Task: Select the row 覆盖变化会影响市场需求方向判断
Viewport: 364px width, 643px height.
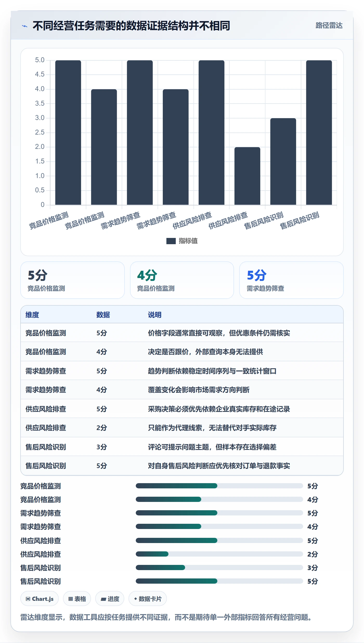Action: click(182, 390)
